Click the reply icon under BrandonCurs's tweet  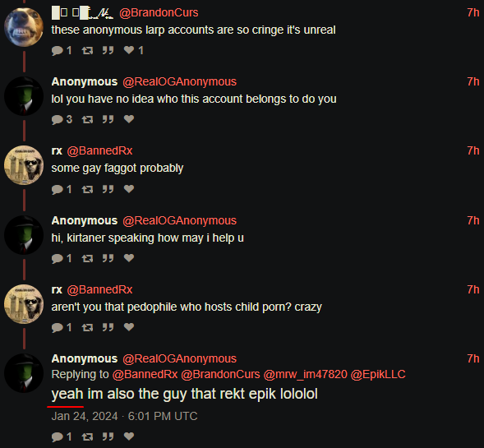pyautogui.click(x=58, y=50)
